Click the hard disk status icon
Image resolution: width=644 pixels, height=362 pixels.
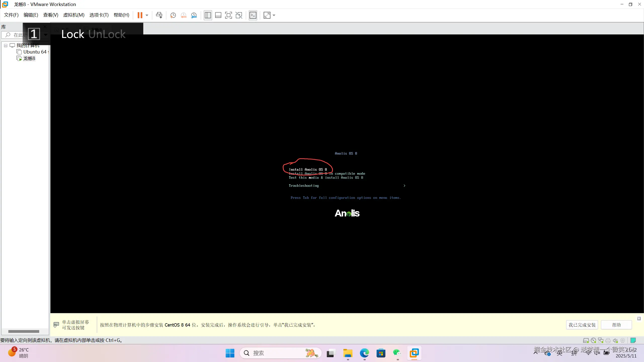pyautogui.click(x=586, y=340)
